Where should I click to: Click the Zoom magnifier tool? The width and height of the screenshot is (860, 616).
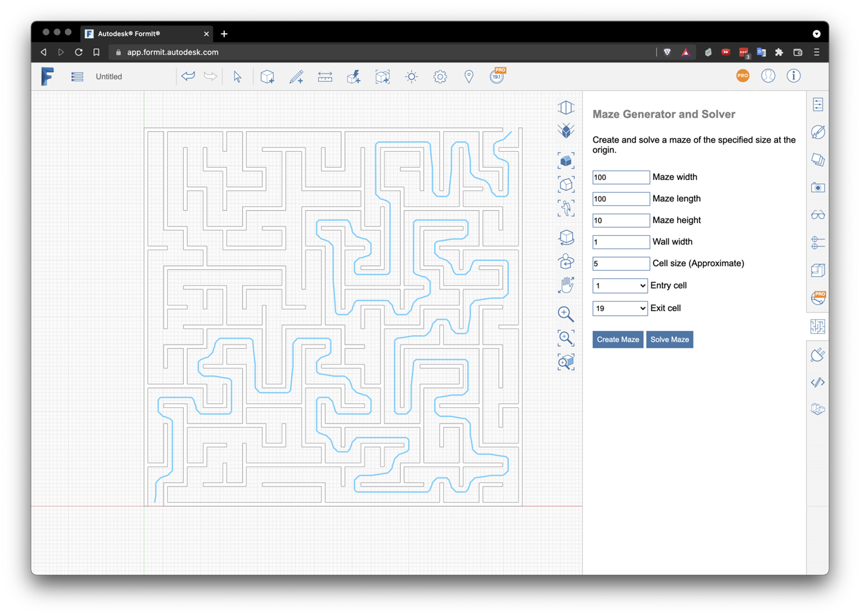point(565,314)
